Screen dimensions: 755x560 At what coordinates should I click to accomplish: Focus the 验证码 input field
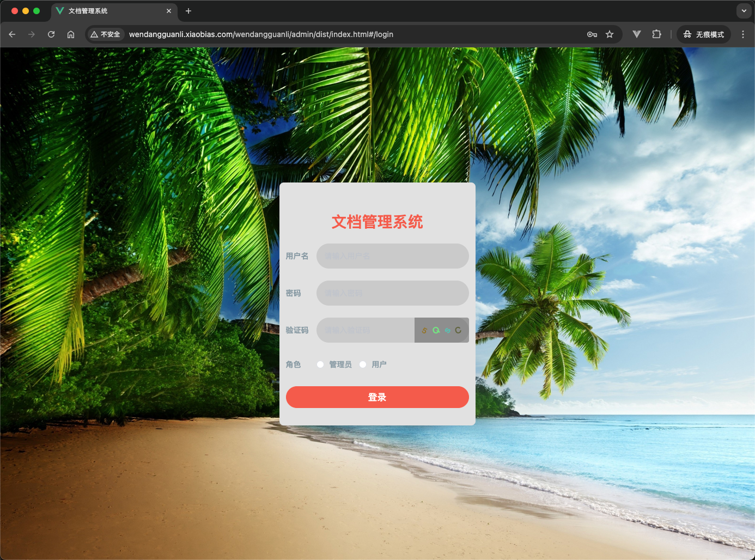366,330
